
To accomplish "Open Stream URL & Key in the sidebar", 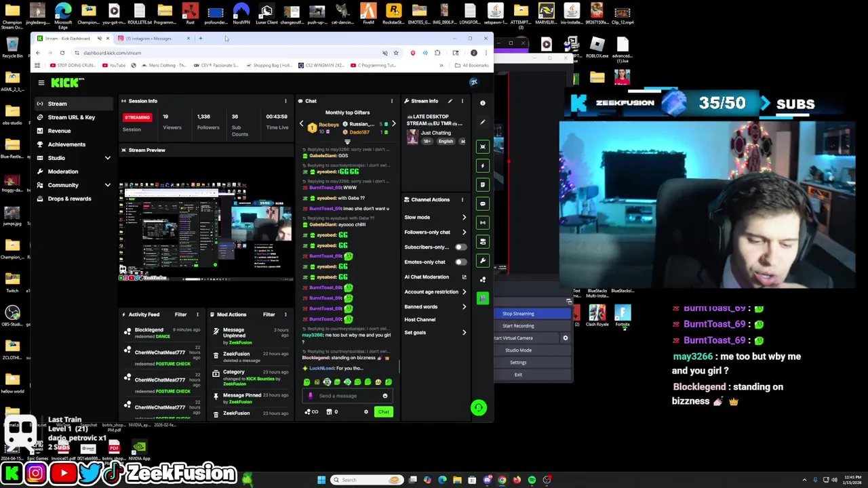I will (74, 117).
